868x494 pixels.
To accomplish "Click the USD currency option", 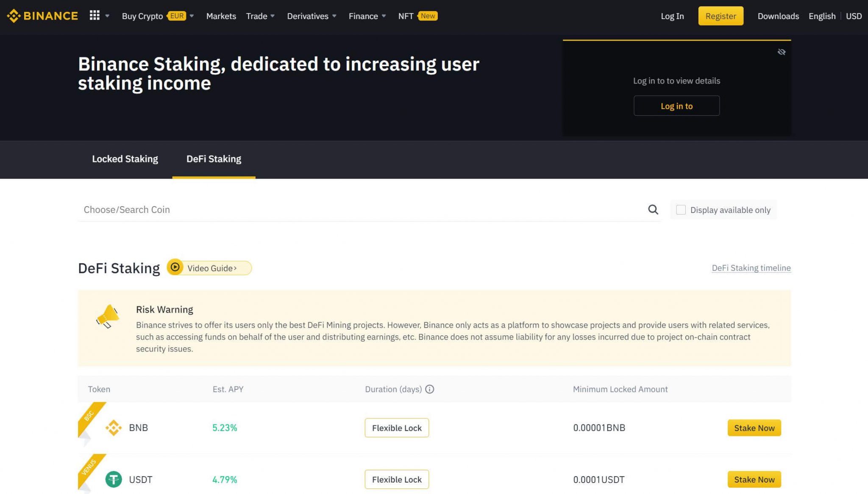I will [x=854, y=16].
